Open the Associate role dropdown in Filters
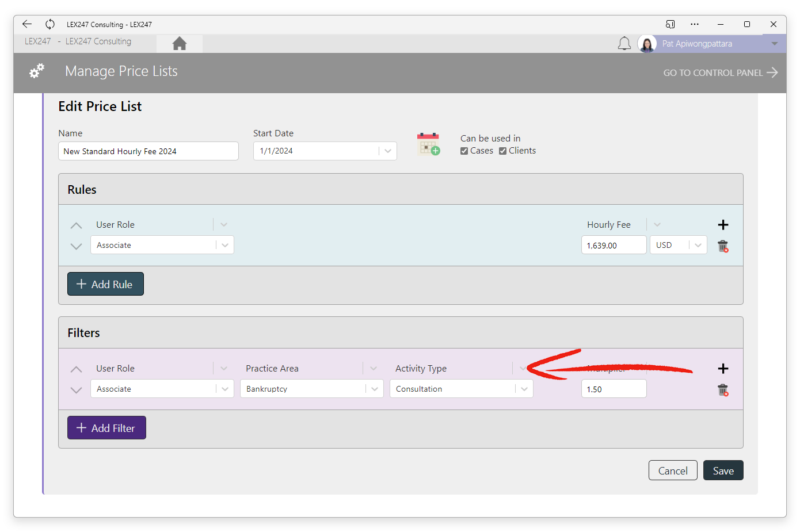Image resolution: width=800 pixels, height=532 pixels. coord(225,389)
